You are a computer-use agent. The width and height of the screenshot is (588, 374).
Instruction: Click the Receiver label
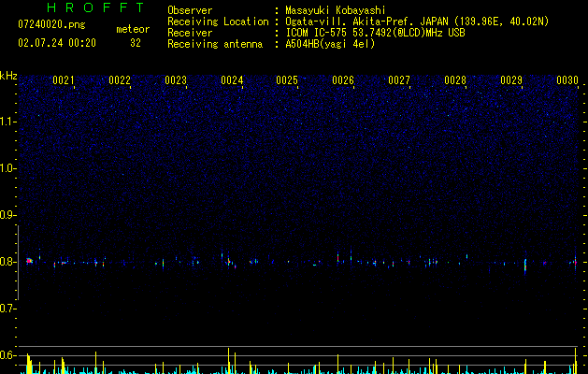click(190, 33)
